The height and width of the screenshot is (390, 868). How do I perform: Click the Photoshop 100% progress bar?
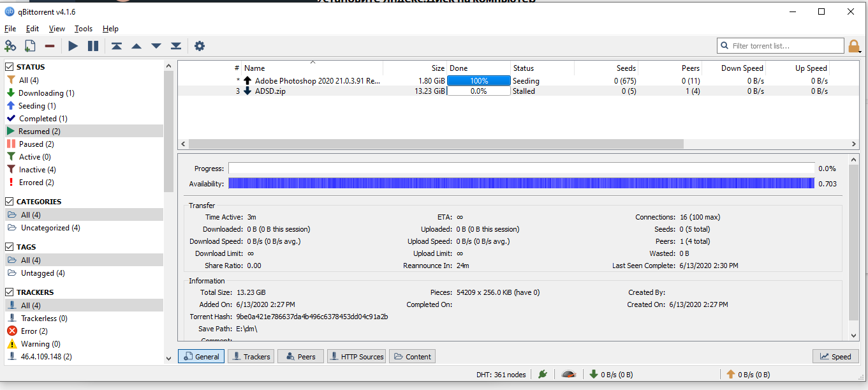coord(479,80)
